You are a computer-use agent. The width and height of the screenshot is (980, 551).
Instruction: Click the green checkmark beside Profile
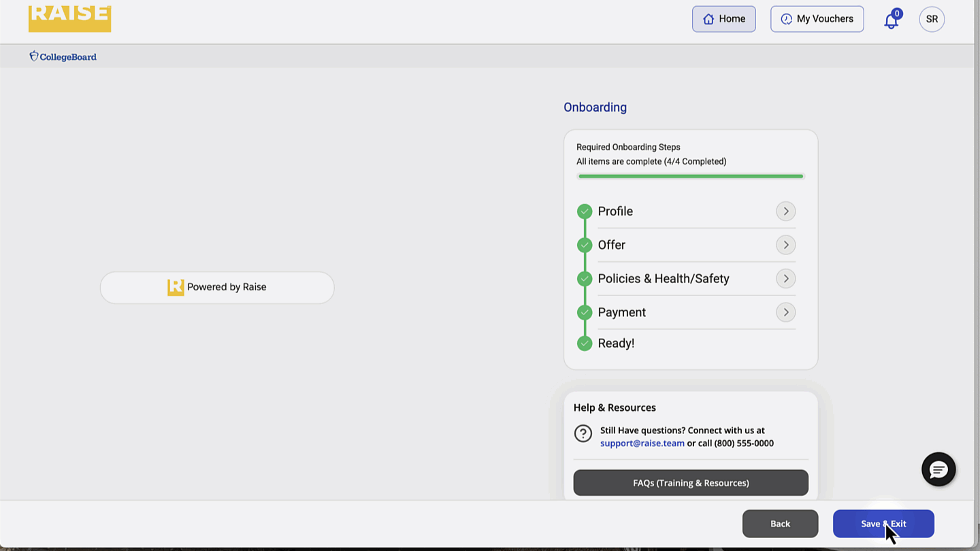(x=585, y=212)
